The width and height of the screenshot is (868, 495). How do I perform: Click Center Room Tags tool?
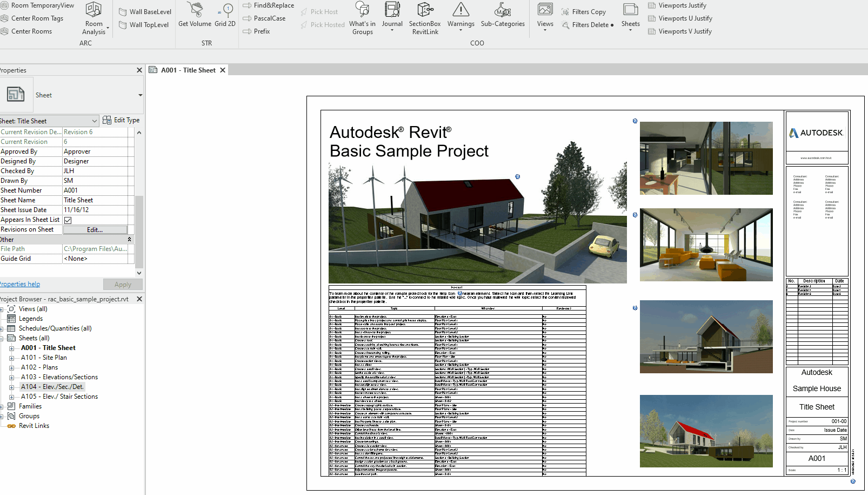tap(32, 18)
